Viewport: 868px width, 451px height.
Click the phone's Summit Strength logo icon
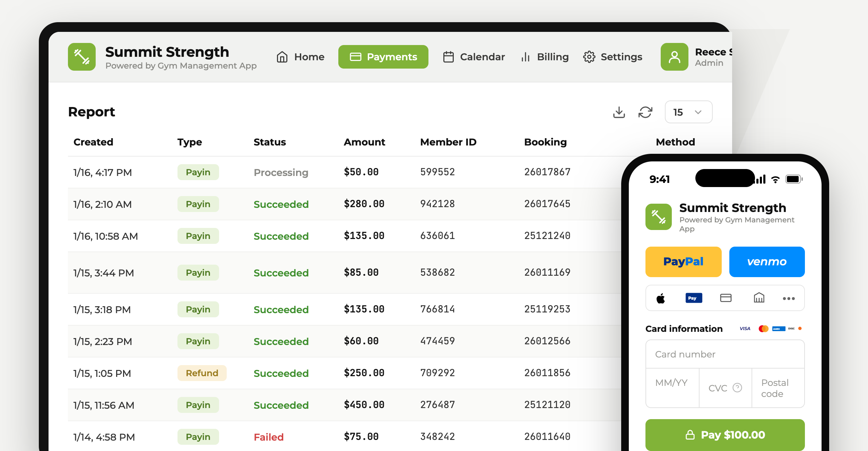658,217
